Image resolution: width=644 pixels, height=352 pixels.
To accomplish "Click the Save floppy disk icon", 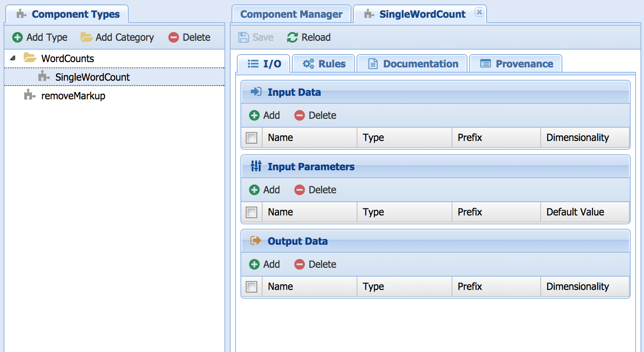I will 243,38.
